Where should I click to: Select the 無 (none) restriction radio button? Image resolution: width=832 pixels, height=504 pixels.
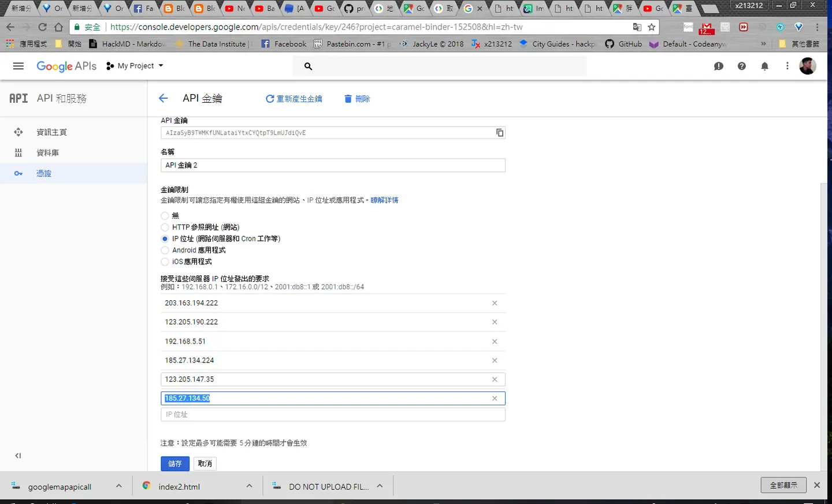click(x=165, y=216)
